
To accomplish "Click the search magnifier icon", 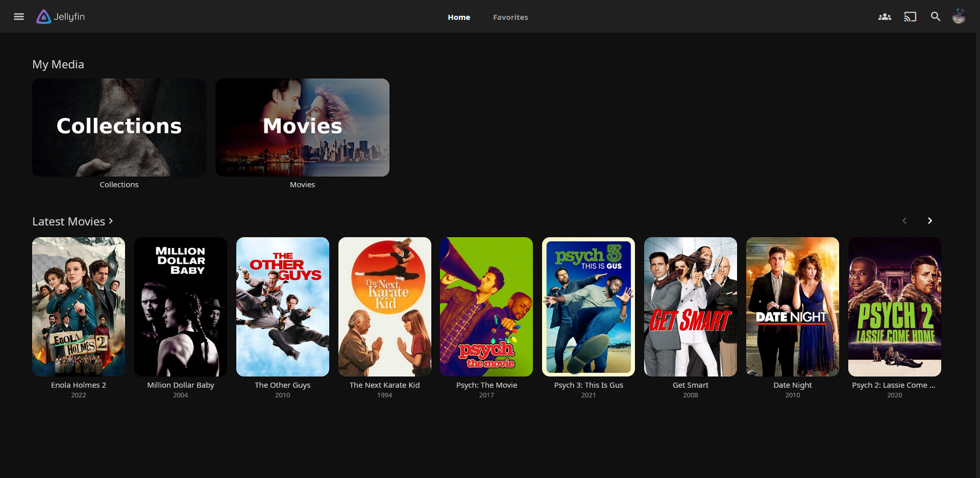I will [x=935, y=17].
